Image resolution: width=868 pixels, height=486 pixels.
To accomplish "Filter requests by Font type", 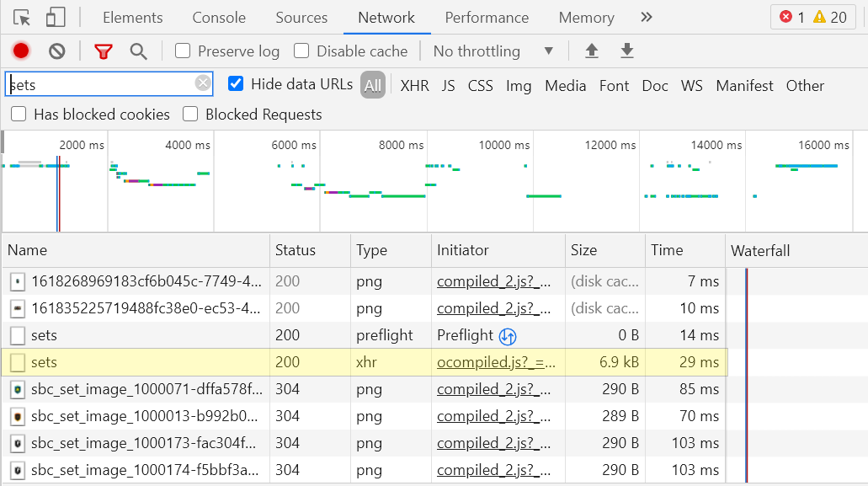I will coord(614,86).
